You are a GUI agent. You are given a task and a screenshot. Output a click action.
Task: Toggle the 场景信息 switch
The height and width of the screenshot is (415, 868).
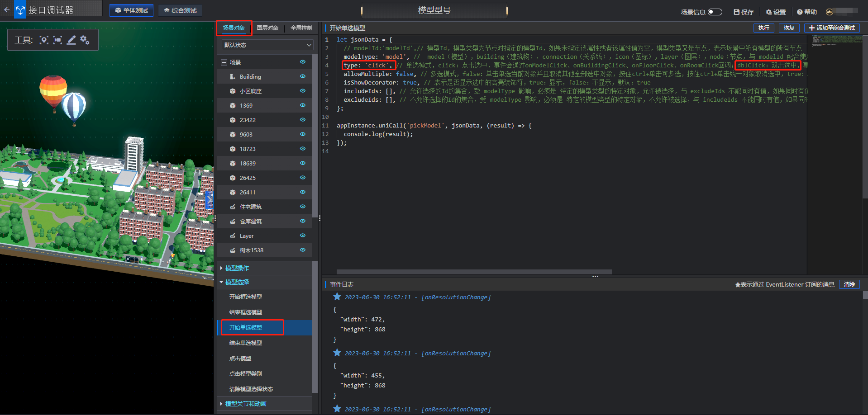(x=715, y=12)
